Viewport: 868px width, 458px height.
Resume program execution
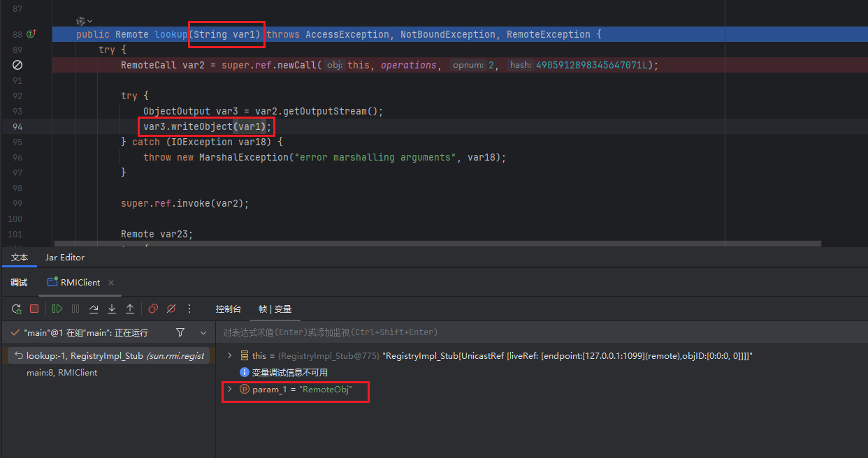57,309
